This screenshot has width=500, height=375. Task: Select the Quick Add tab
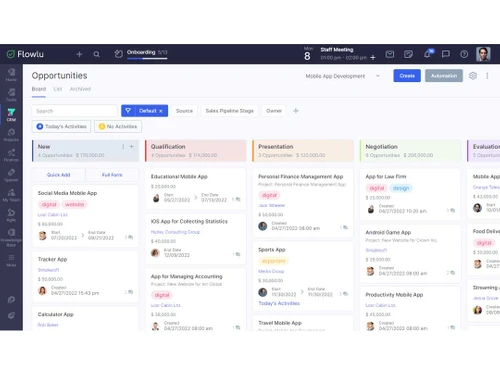point(59,175)
